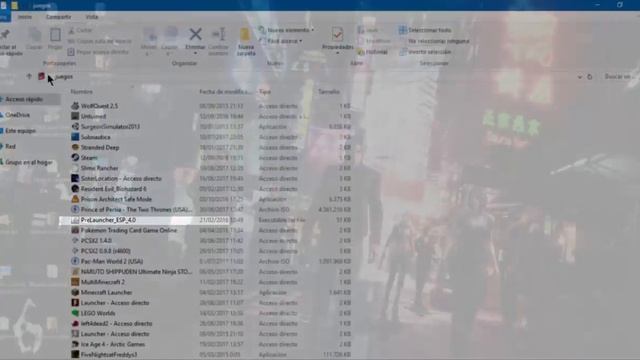The image size is (640, 360).
Task: Select the PCSX2 1.4.0 entry
Action: coord(96,240)
